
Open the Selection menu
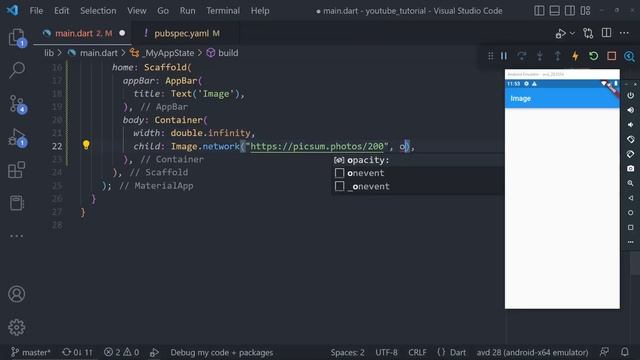pos(98,11)
